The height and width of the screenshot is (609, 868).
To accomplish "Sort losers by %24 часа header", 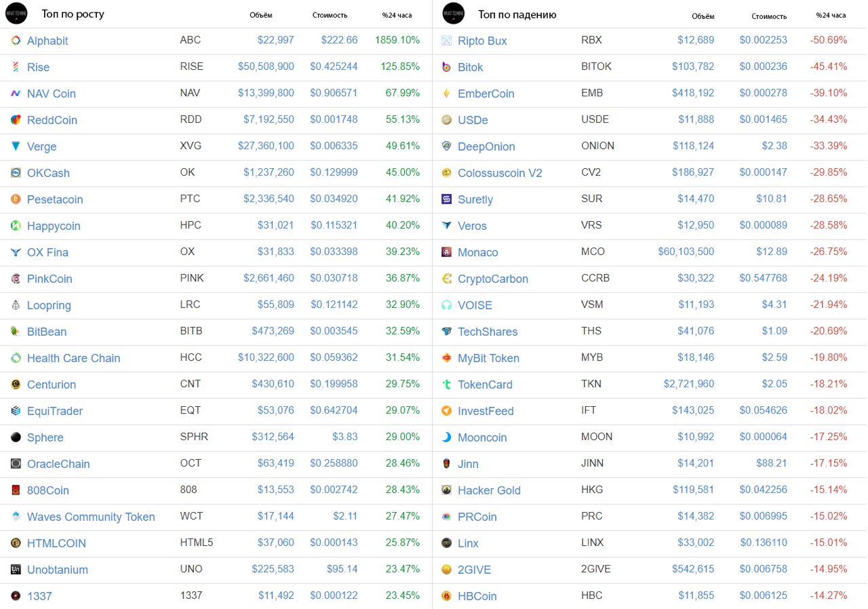I will pos(831,15).
